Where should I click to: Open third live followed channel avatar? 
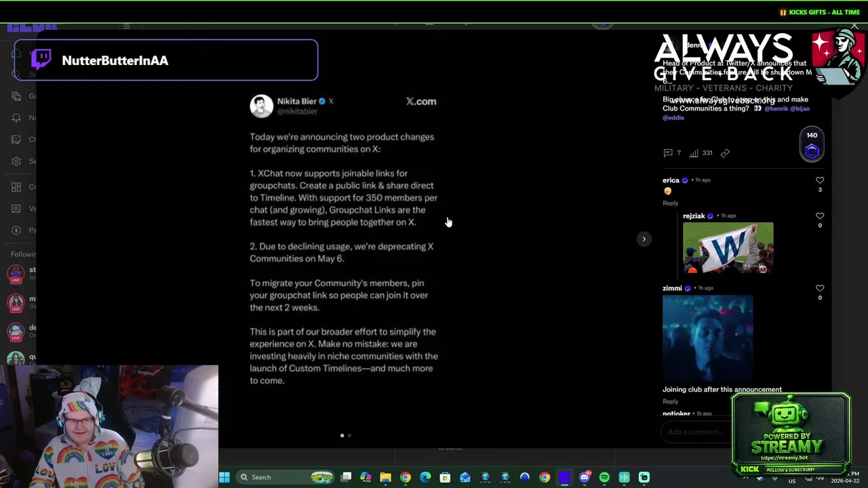(16, 331)
